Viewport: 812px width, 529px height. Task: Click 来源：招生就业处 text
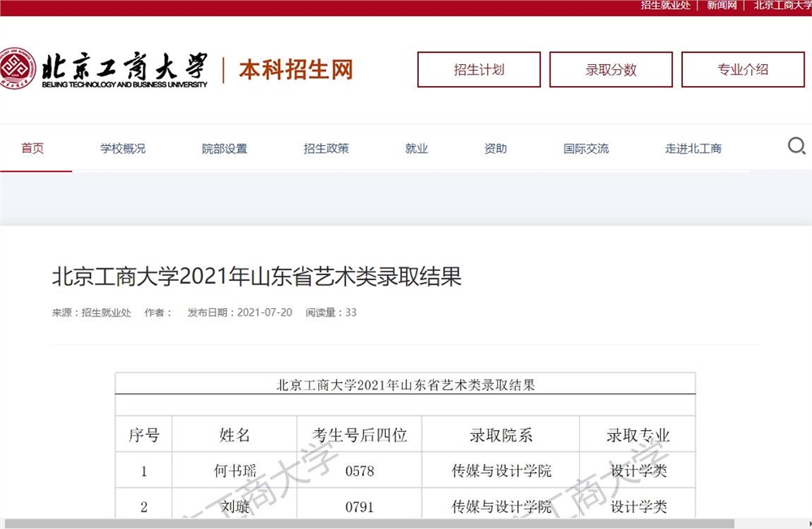click(92, 312)
